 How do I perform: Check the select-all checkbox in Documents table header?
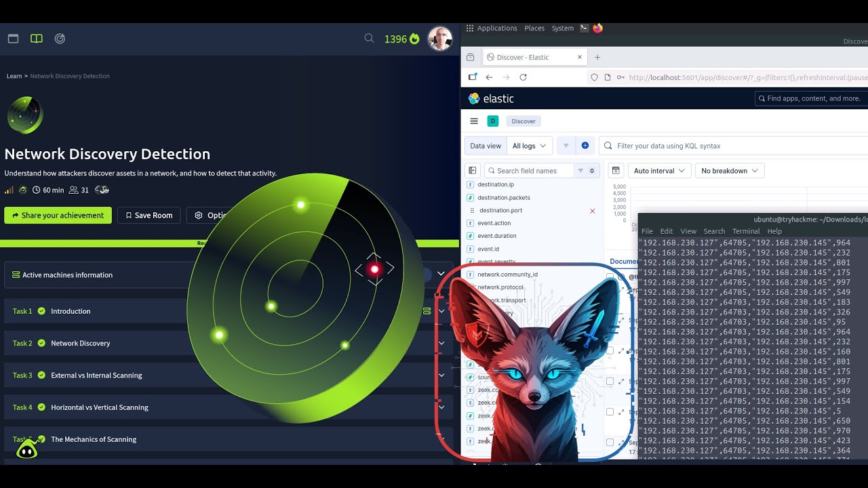pos(610,277)
